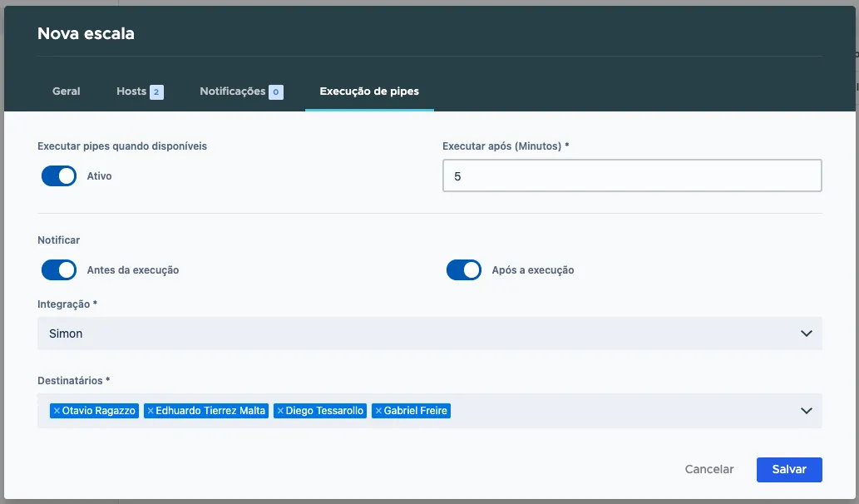Click the Notificar section label
This screenshot has height=504, width=859.
tap(58, 240)
